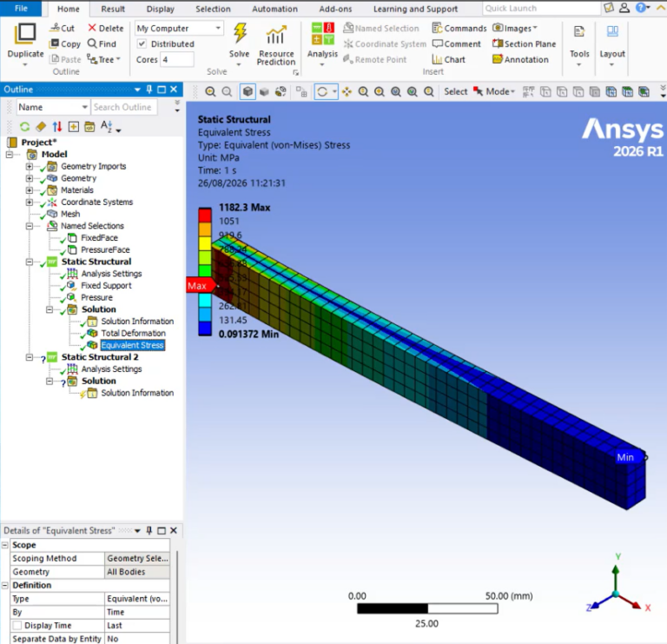Click the user account icon

click(624, 8)
